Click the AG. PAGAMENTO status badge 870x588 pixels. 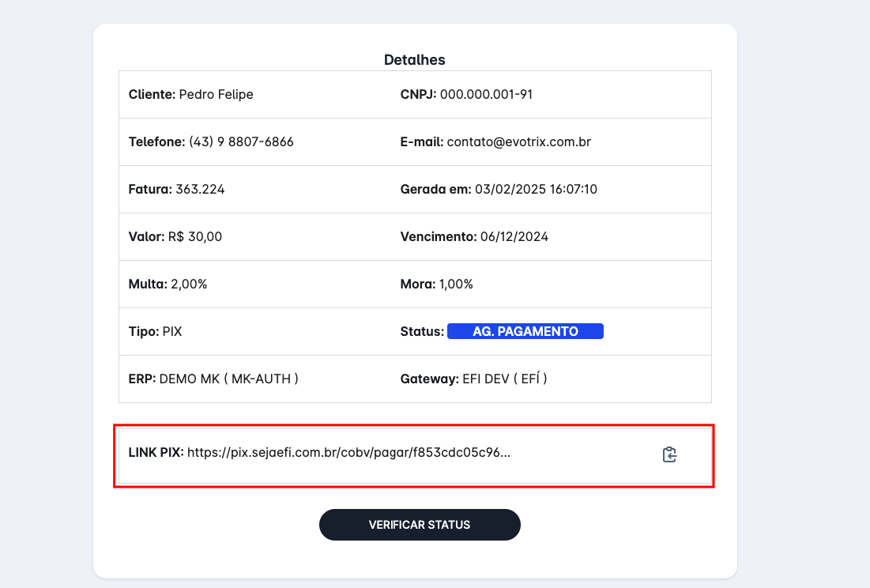click(525, 331)
